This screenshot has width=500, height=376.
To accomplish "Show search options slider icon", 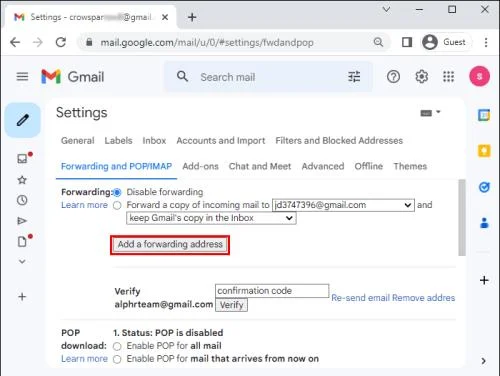I will (x=354, y=77).
